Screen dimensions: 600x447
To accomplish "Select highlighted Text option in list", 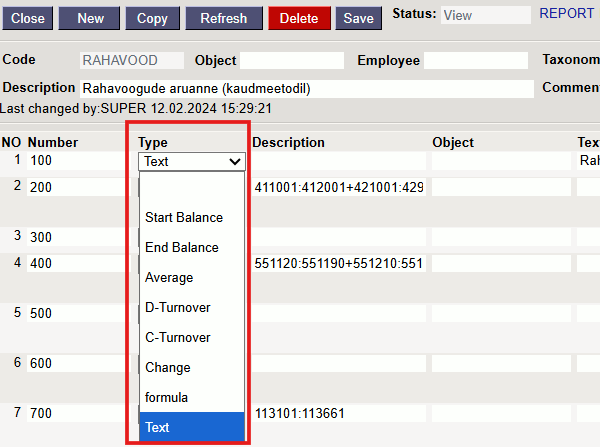I will click(158, 427).
